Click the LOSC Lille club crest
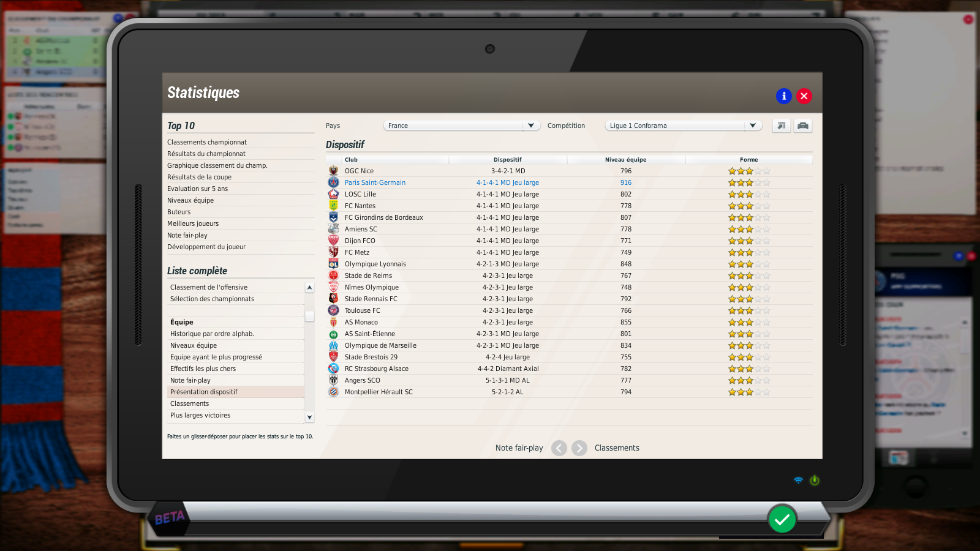Image resolution: width=980 pixels, height=551 pixels. tap(333, 194)
